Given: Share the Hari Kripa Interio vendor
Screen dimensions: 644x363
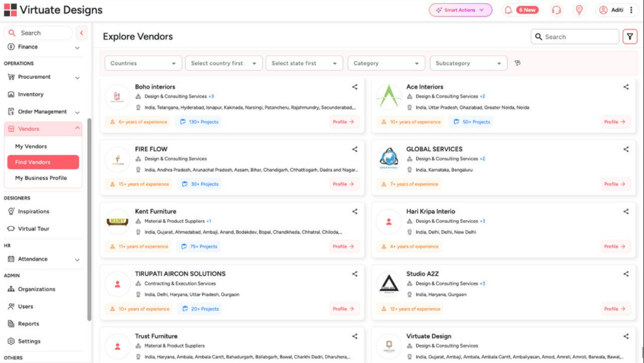Looking at the screenshot, I should click(626, 212).
